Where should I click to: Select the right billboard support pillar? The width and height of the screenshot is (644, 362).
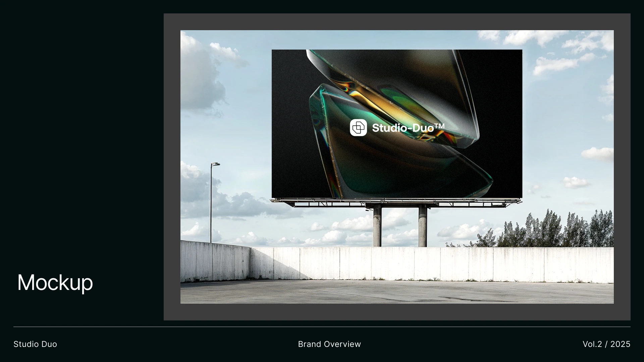(x=422, y=226)
